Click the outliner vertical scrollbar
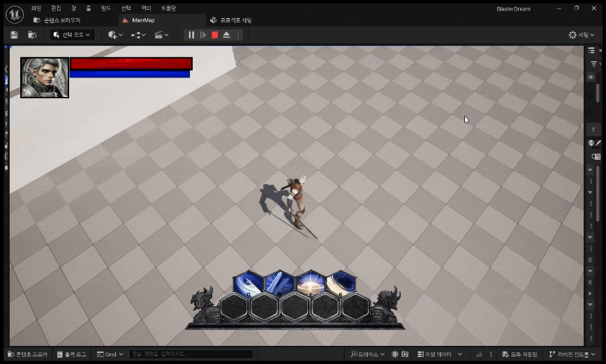The width and height of the screenshot is (606, 364). [598, 93]
